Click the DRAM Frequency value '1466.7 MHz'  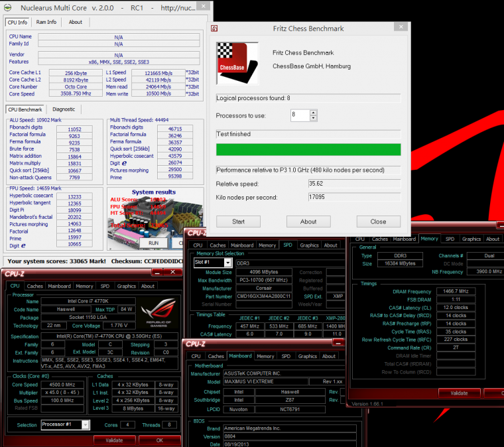(456, 291)
